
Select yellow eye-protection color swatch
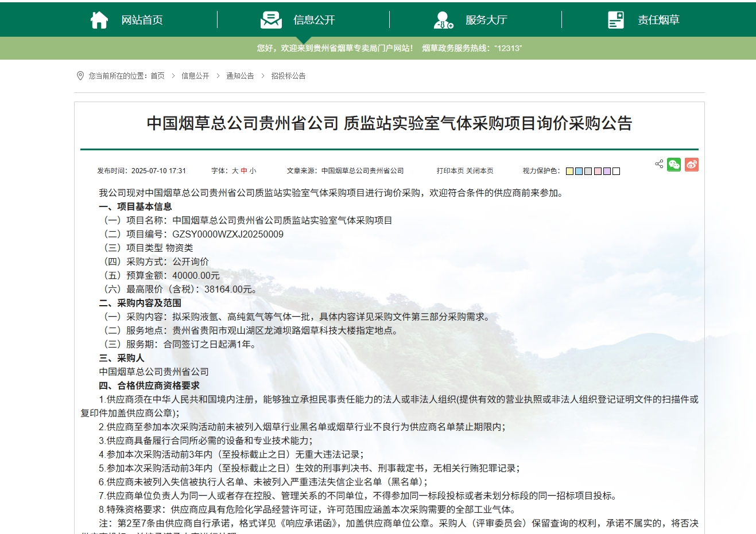(x=569, y=171)
